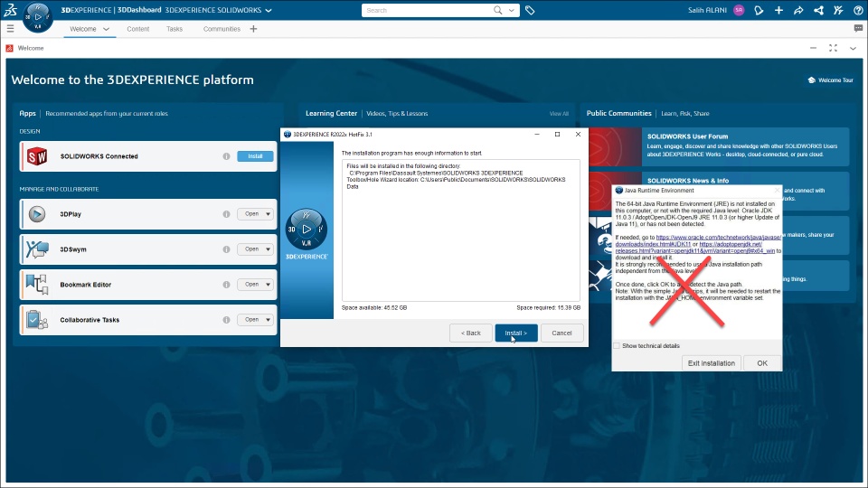Expand the Welcome tab dropdown chevron
Image resolution: width=868 pixels, height=488 pixels.
point(107,29)
